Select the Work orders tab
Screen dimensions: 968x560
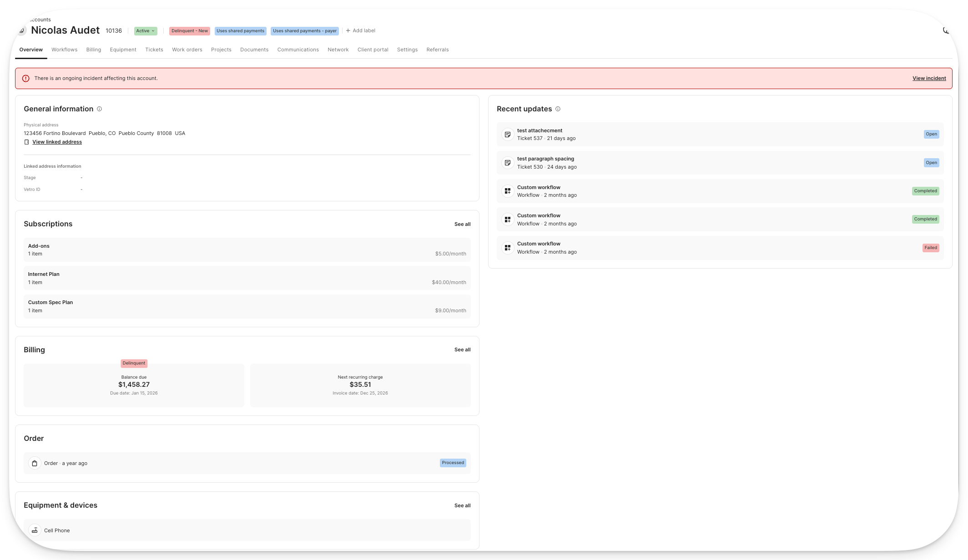[187, 50]
